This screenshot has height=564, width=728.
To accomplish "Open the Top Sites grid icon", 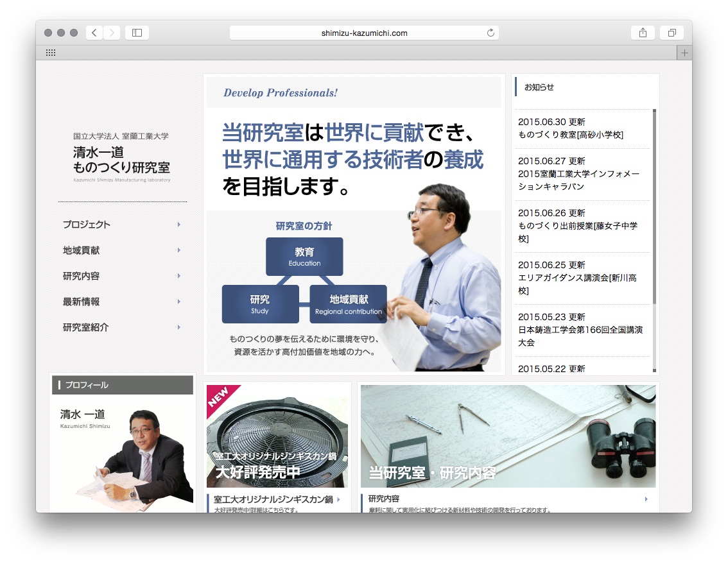I will click(x=51, y=53).
